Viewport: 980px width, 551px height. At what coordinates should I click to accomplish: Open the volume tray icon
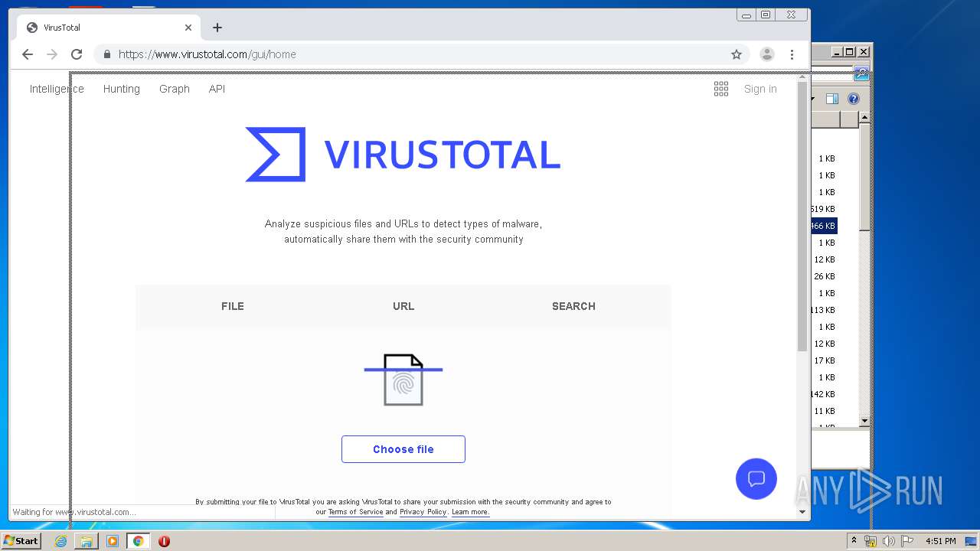[889, 541]
